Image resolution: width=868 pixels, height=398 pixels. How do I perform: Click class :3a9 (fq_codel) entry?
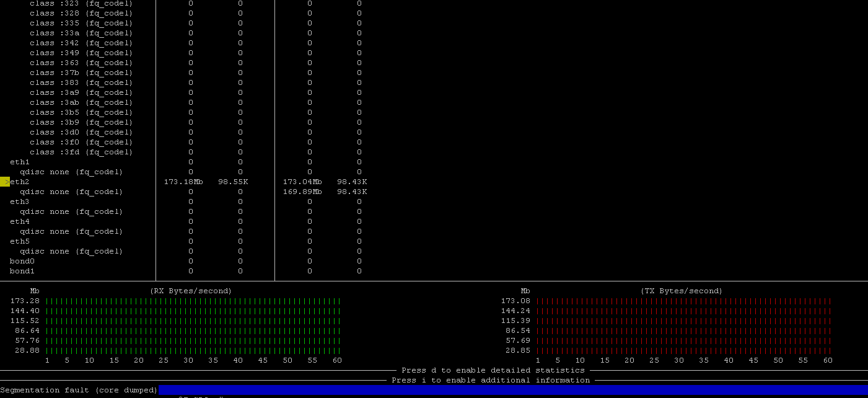(81, 92)
